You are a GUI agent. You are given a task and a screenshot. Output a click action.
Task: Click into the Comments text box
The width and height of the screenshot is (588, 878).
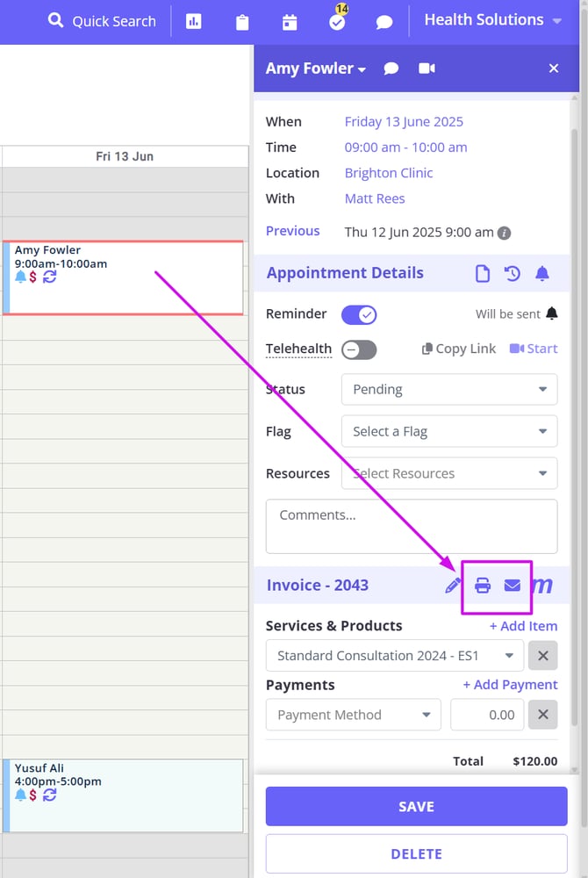pos(411,526)
